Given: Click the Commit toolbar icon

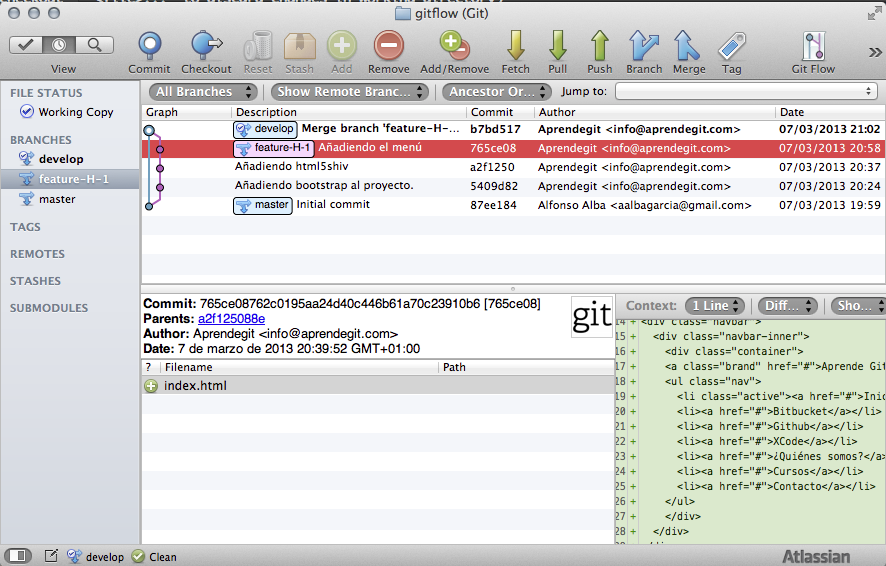Looking at the screenshot, I should (149, 46).
